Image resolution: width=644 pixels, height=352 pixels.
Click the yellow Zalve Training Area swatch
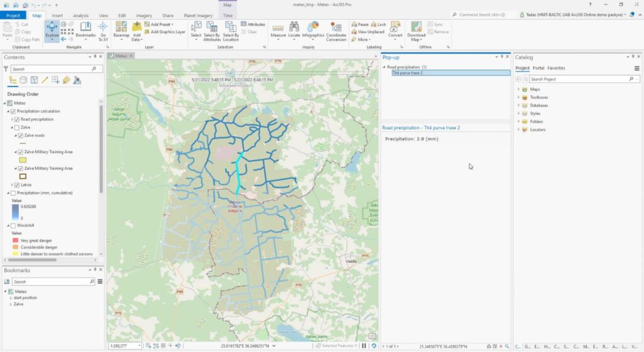pyautogui.click(x=23, y=160)
